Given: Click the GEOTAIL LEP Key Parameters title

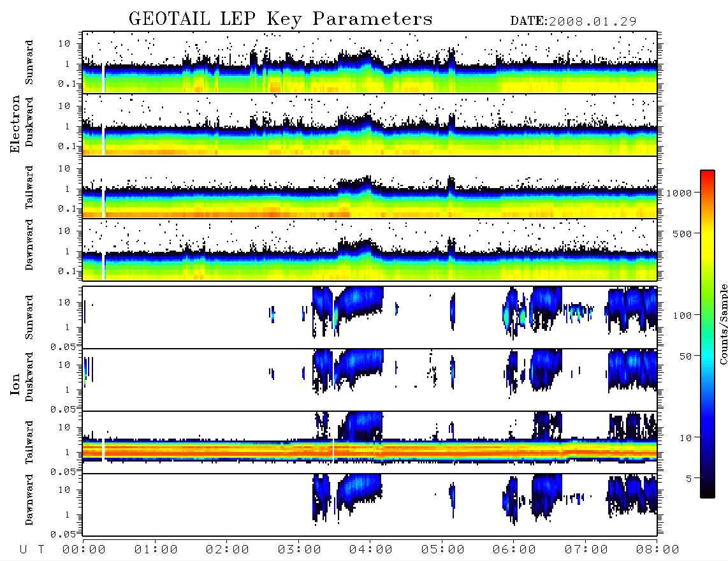Looking at the screenshot, I should click(280, 19).
